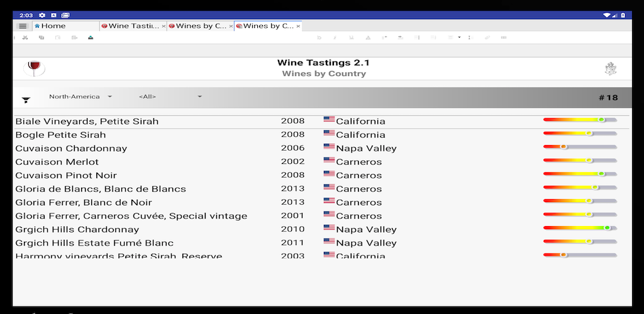
Task: Open the text alignment dropdown arrow
Action: point(459,38)
